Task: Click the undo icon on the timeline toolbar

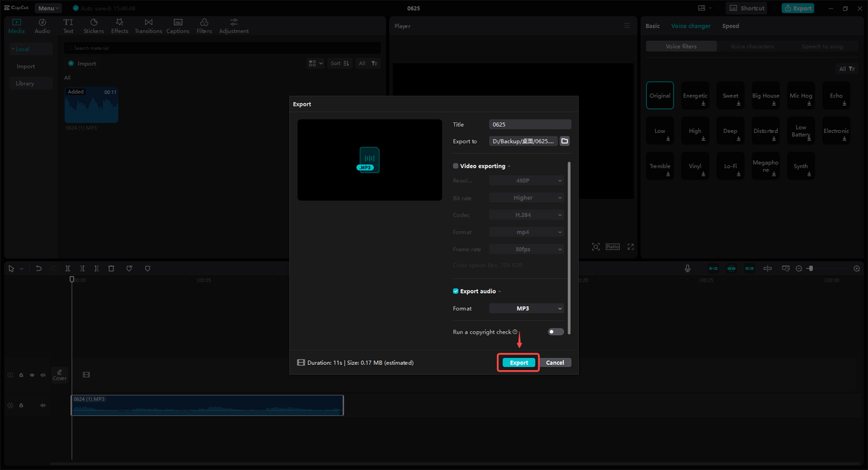Action: (x=39, y=269)
